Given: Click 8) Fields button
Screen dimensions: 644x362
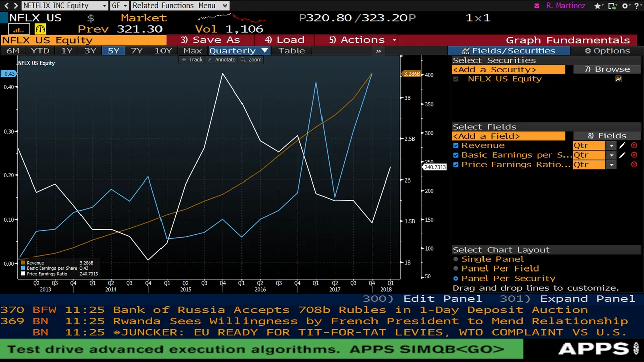Looking at the screenshot, I should pos(607,136).
